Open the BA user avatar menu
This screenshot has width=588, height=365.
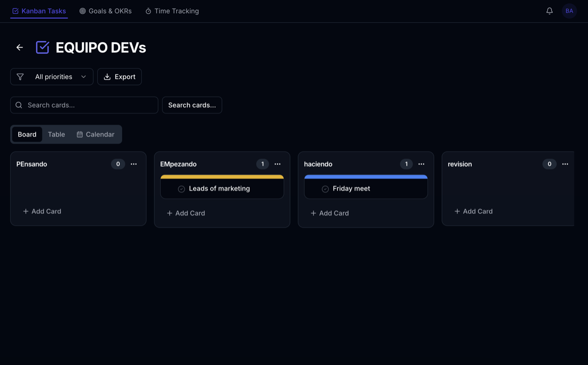click(569, 11)
